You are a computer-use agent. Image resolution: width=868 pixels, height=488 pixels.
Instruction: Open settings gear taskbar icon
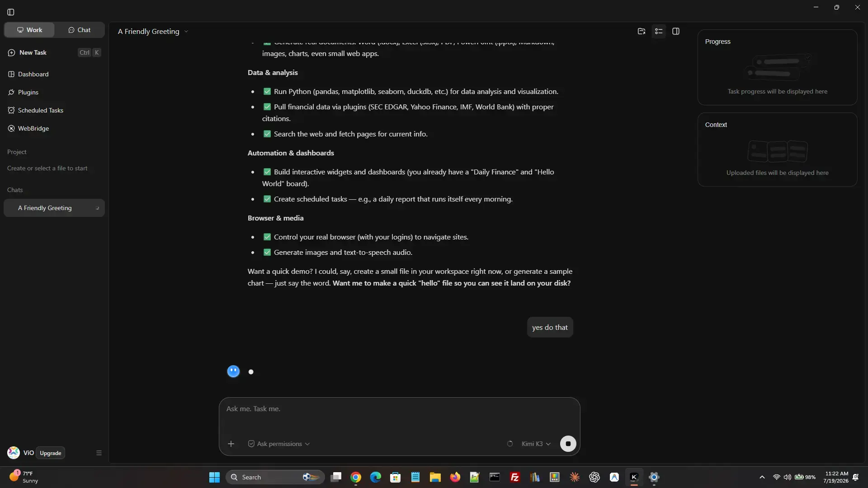[654, 477]
